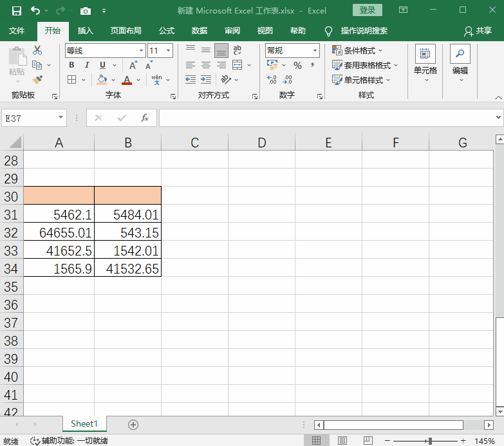Viewport: 504px width, 446px height.
Task: Switch to the 插入 tab
Action: point(85,31)
